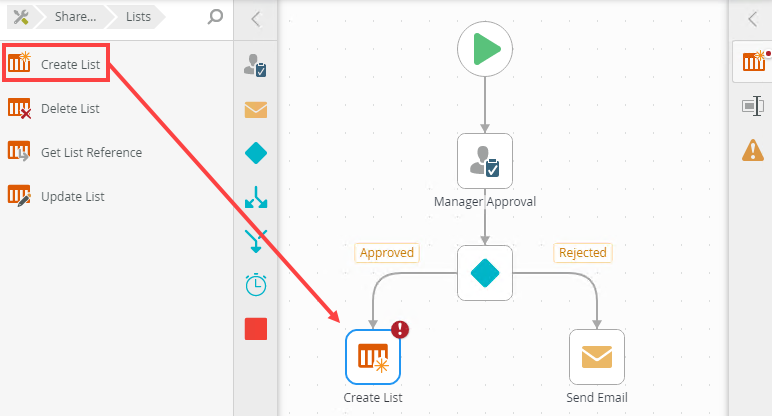This screenshot has height=416, width=772.
Task: Select Create List in the toolbox
Action: 56,63
